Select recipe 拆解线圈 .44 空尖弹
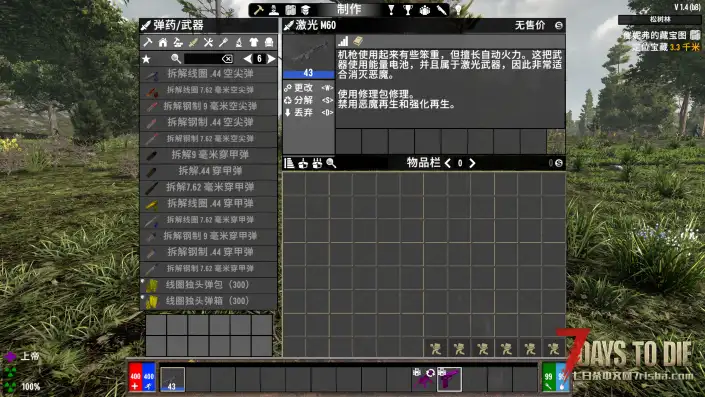Image resolution: width=705 pixels, height=397 pixels. click(209, 74)
